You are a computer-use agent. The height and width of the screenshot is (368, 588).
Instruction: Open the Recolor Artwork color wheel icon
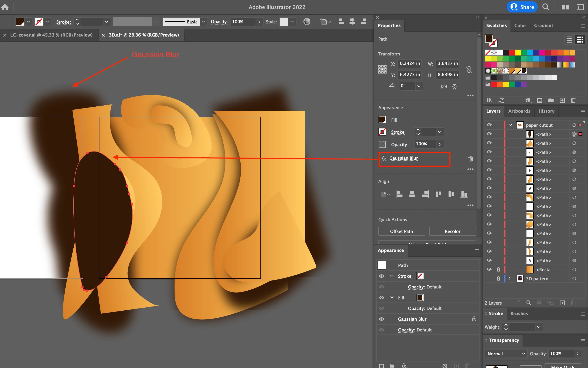click(x=307, y=22)
